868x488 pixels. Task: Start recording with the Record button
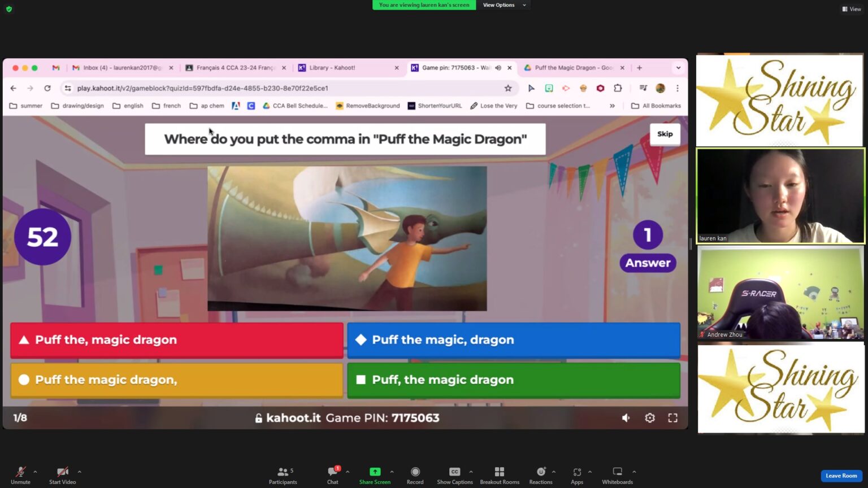click(x=415, y=476)
